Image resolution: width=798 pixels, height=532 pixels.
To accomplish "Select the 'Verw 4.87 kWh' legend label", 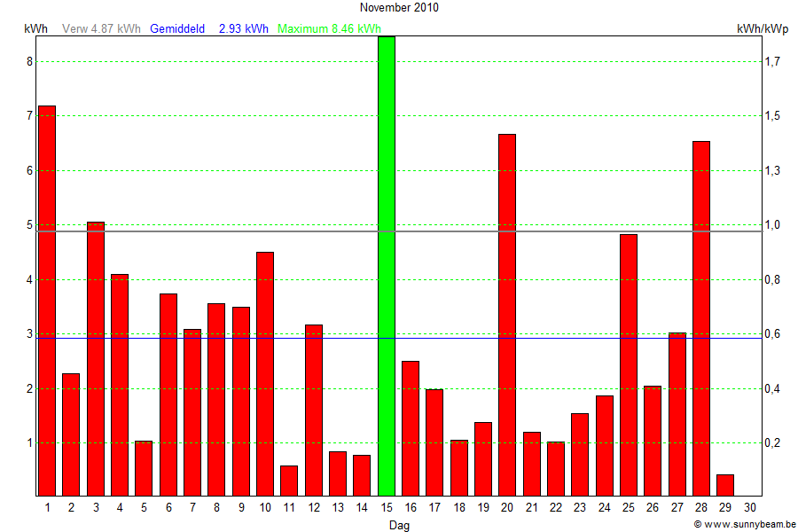I will pyautogui.click(x=101, y=28).
